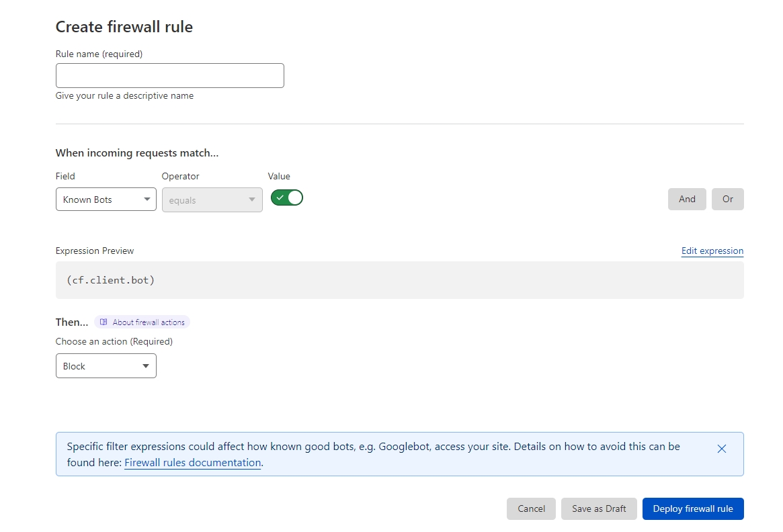Add a condition with the And button
Image resolution: width=783 pixels, height=532 pixels.
686,199
